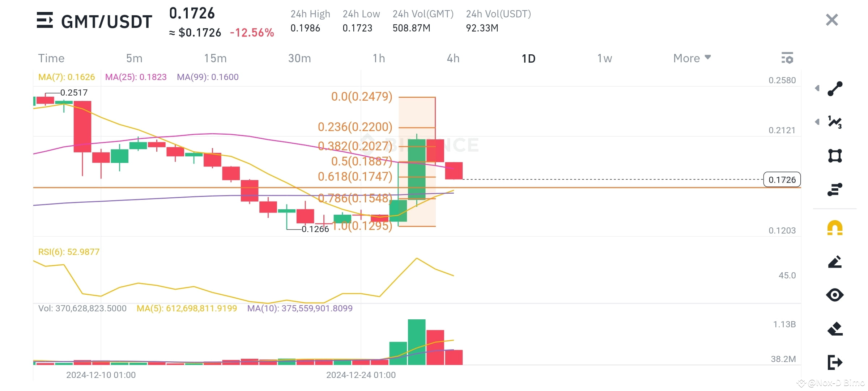
Task: Open the chart display settings icon
Action: [788, 58]
